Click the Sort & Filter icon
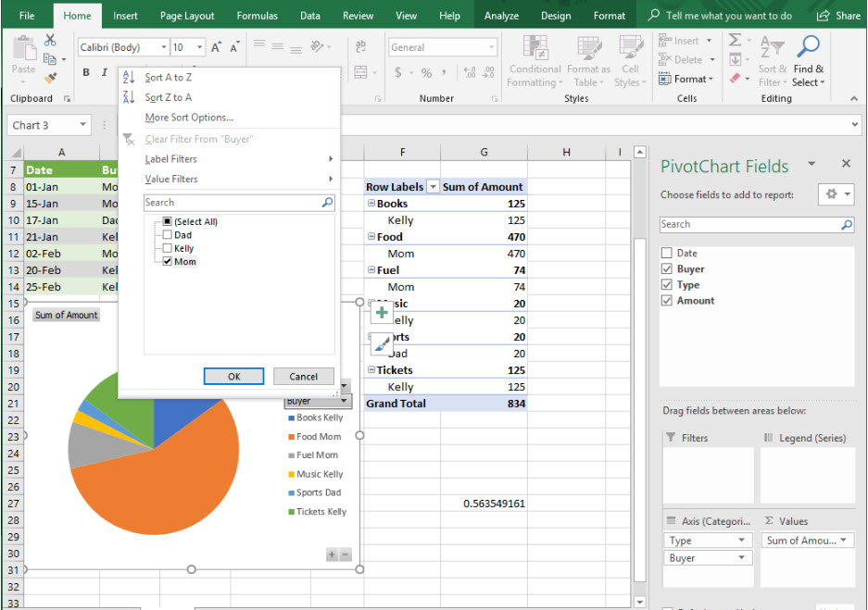This screenshot has width=868, height=610. [x=771, y=48]
